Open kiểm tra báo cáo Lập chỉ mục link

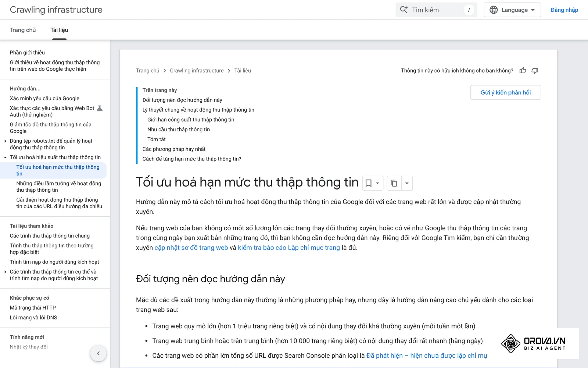(x=289, y=248)
